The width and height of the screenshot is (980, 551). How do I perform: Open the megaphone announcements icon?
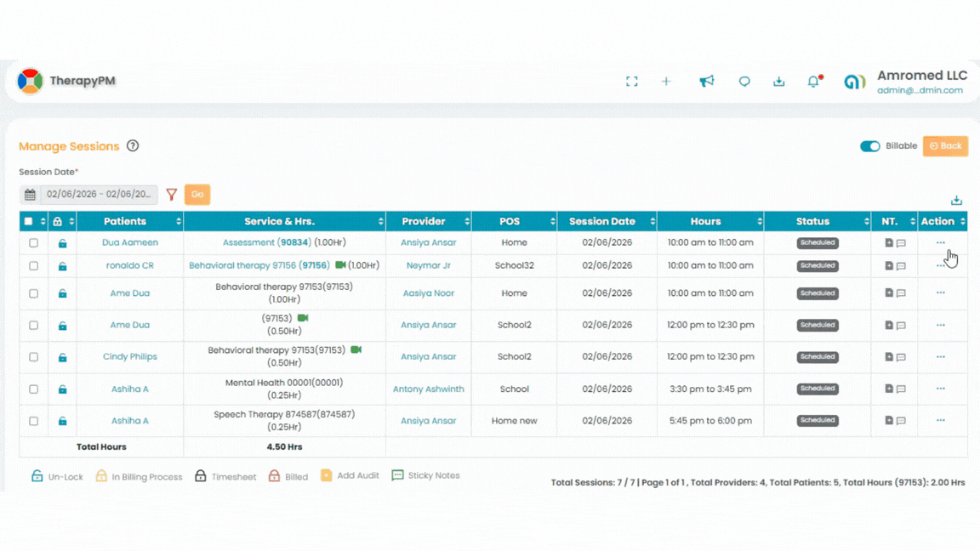(706, 82)
